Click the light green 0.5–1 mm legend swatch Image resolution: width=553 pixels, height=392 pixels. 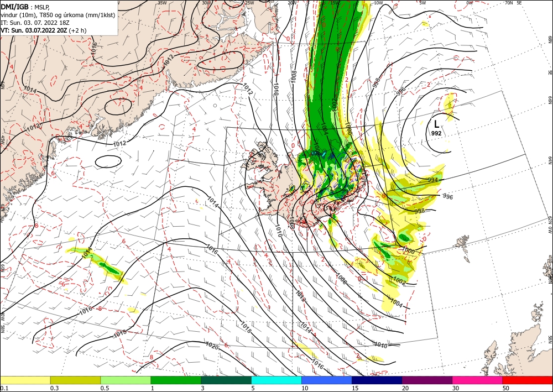126,380
